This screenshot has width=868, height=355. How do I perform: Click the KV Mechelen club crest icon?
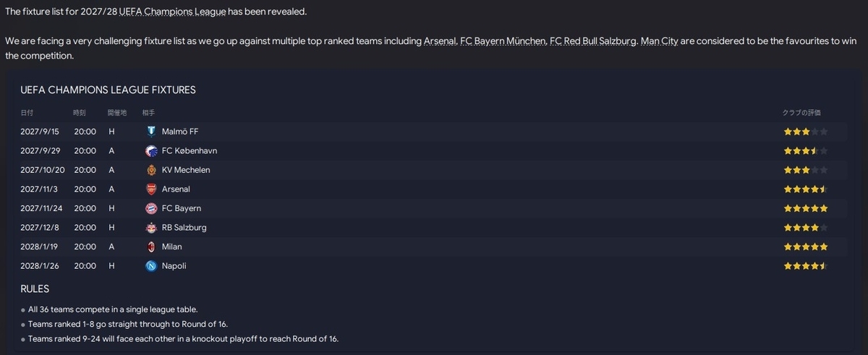(x=150, y=170)
